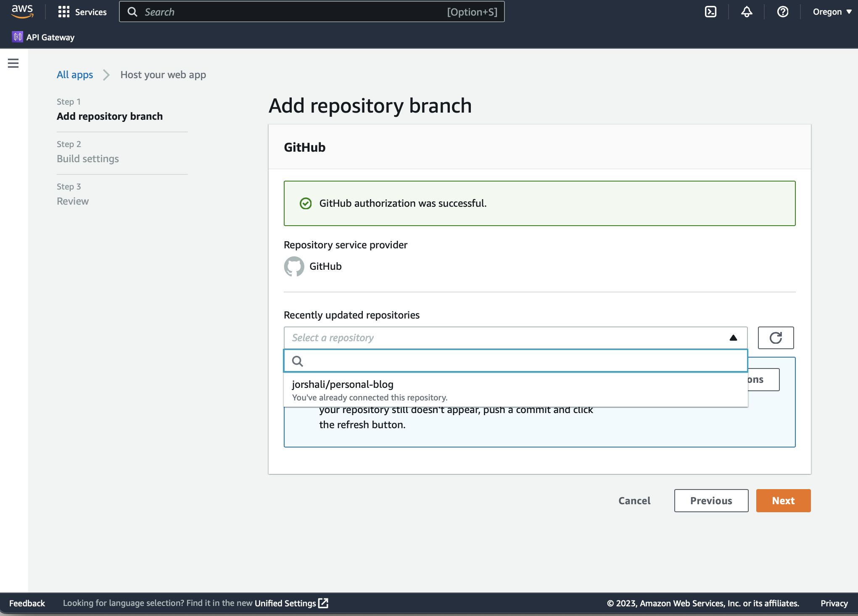Go to All apps breadcrumb

click(x=75, y=75)
